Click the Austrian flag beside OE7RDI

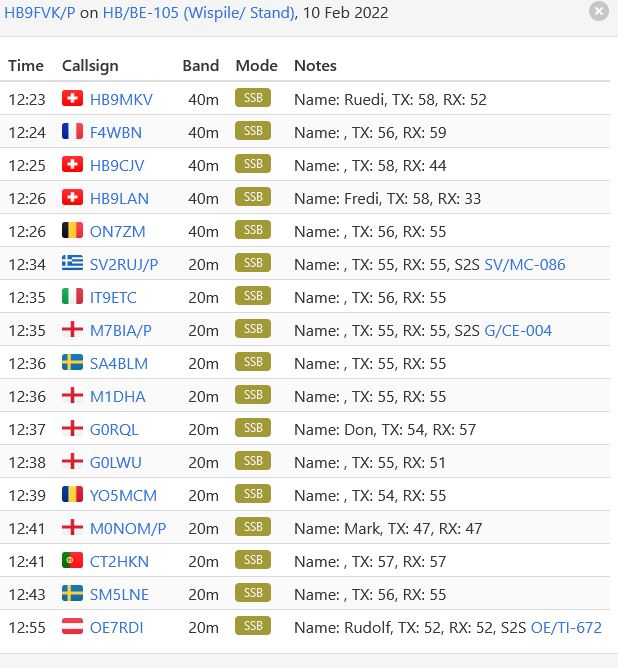[72, 627]
